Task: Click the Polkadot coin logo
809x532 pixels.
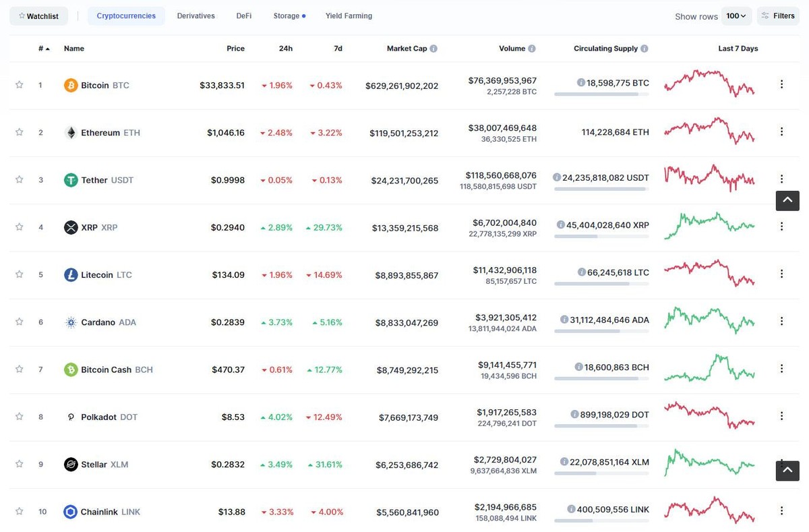Action: [71, 417]
